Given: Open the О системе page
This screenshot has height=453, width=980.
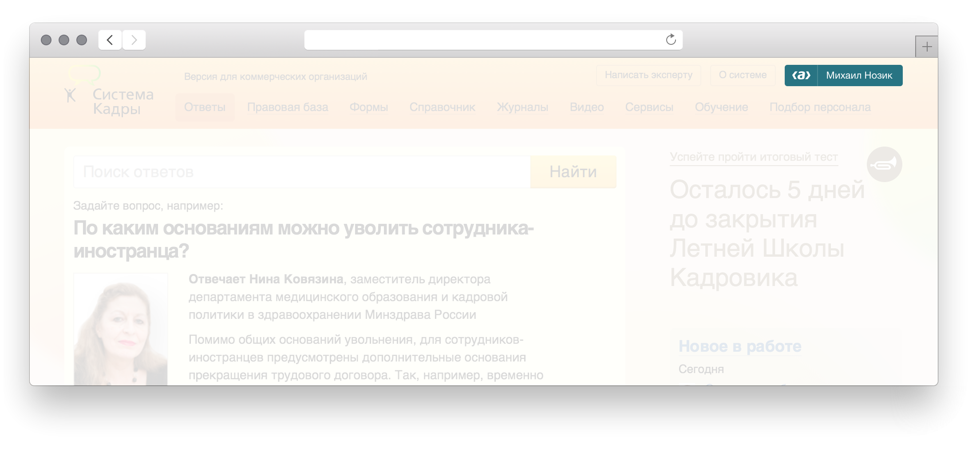Looking at the screenshot, I should point(743,75).
